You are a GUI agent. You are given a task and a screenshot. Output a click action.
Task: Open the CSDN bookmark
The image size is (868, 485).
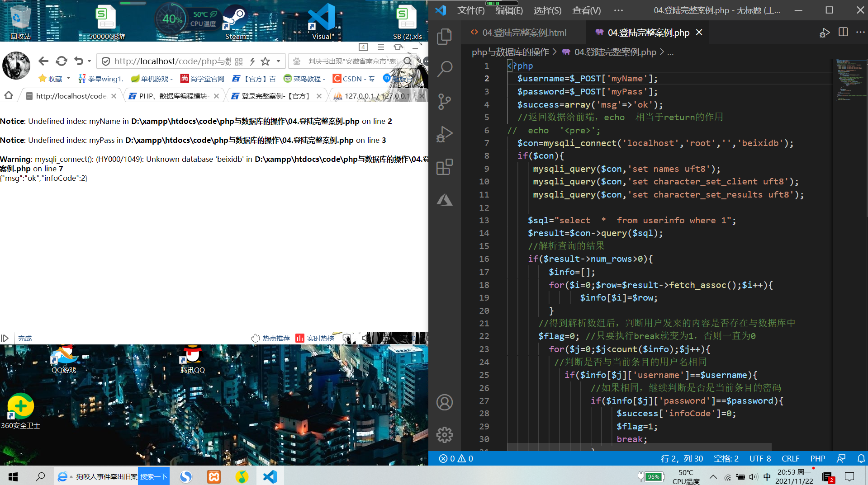[x=354, y=79]
